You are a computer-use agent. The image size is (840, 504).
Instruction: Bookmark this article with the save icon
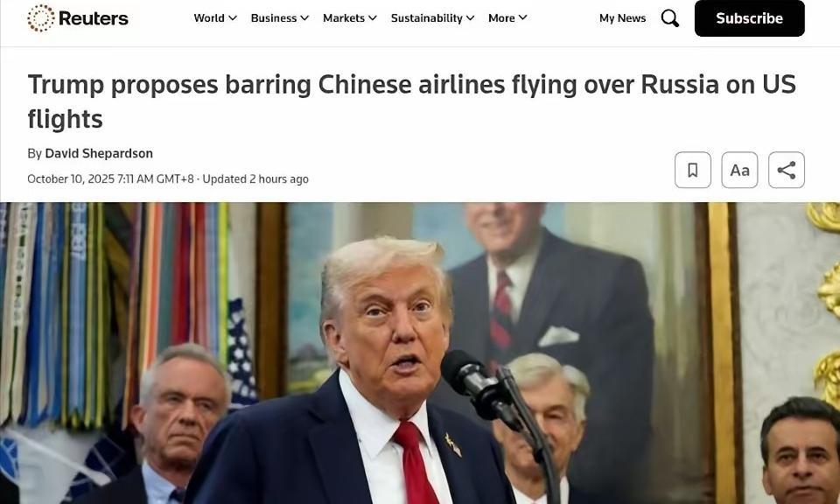click(693, 170)
